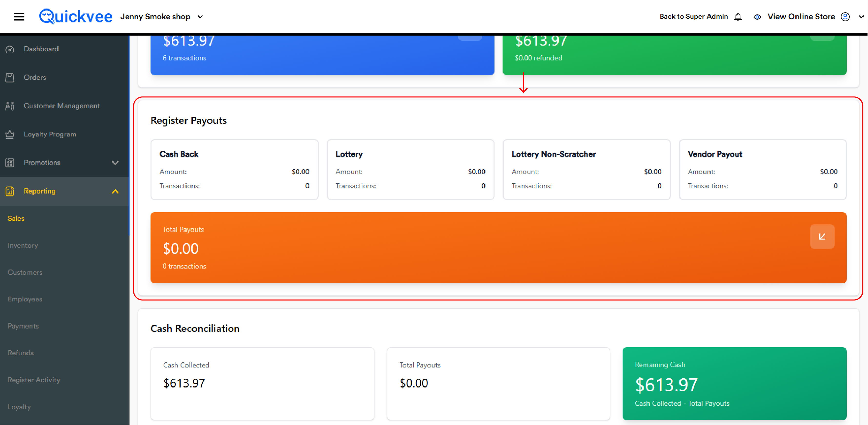Collapse the Reporting section chevron

click(115, 192)
